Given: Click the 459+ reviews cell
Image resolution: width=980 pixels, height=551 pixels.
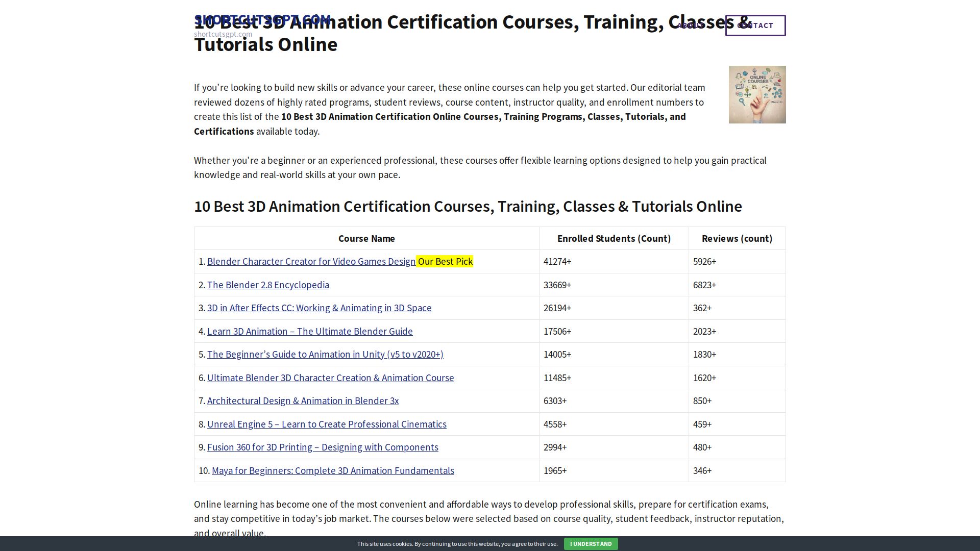Looking at the screenshot, I should [x=737, y=424].
